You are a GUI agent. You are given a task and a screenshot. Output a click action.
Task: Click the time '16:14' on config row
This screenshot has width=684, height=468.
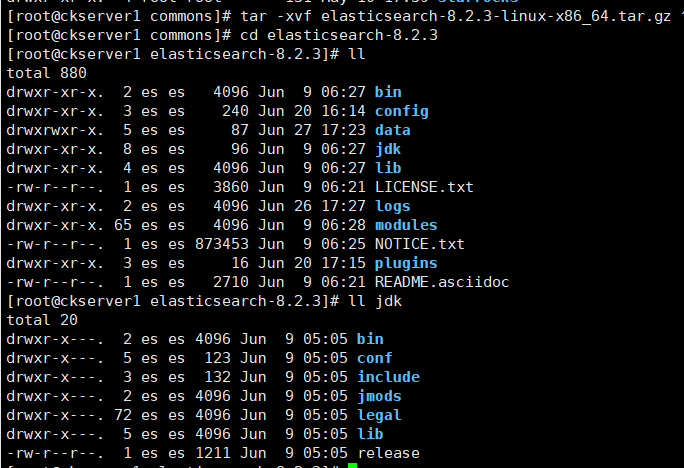coord(343,111)
